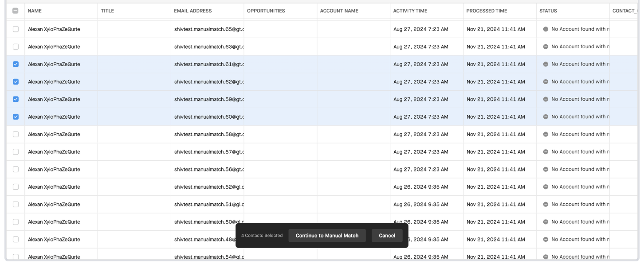Click the gray status icon for manualmatch.51
Viewport: 644px width, 264px height.
point(545,204)
